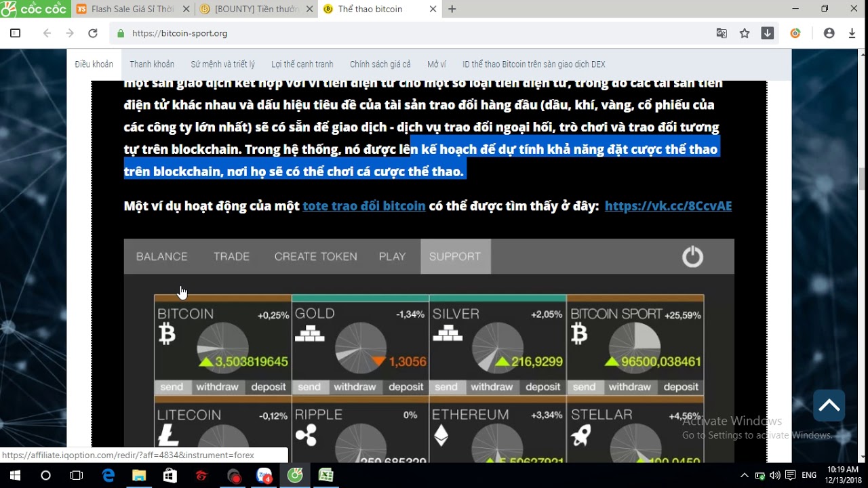Go back to previous page
868x488 pixels.
click(47, 33)
